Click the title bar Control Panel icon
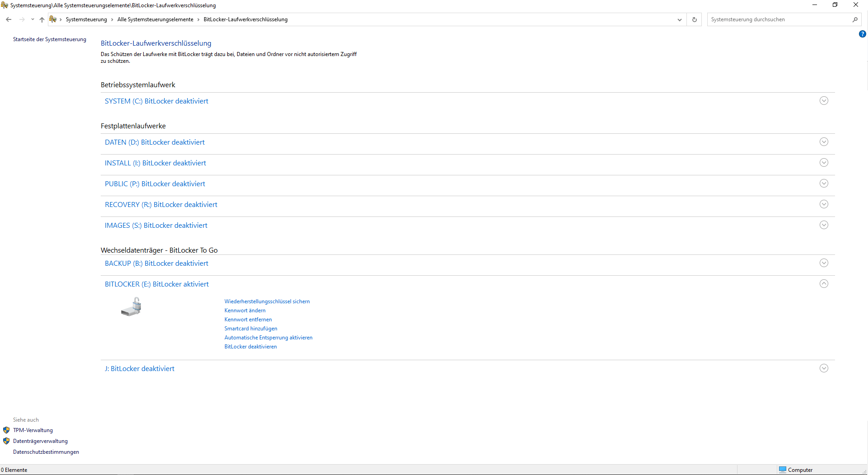The height and width of the screenshot is (475, 868). (5, 5)
